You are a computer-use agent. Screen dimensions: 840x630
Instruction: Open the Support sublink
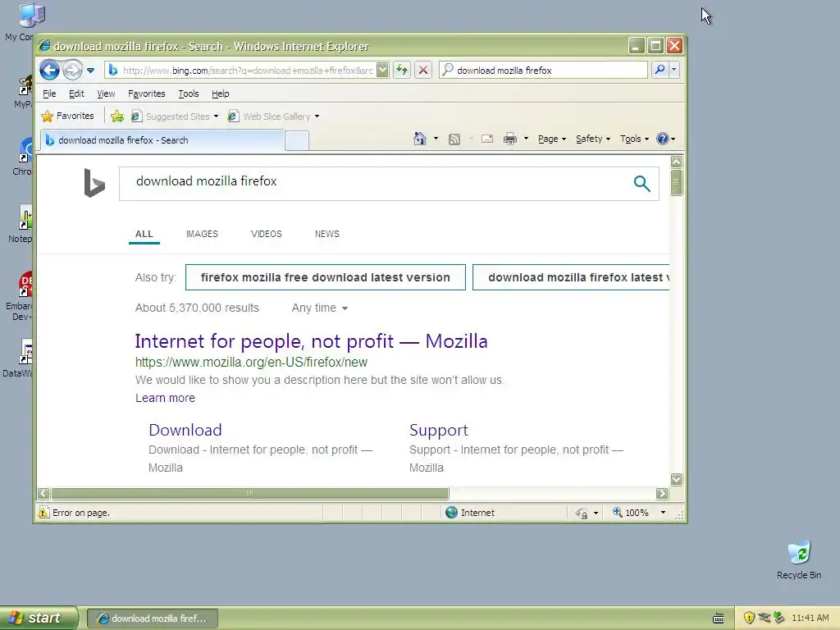point(439,430)
